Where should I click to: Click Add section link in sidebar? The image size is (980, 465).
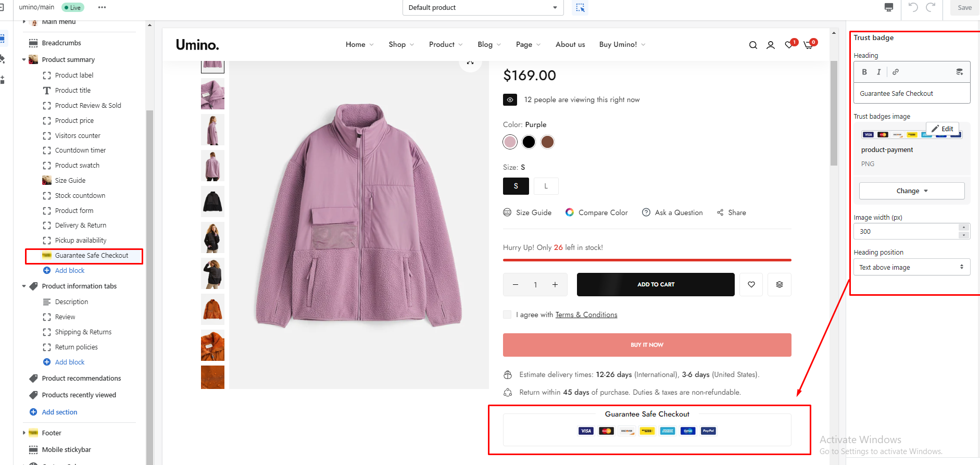[x=59, y=412]
